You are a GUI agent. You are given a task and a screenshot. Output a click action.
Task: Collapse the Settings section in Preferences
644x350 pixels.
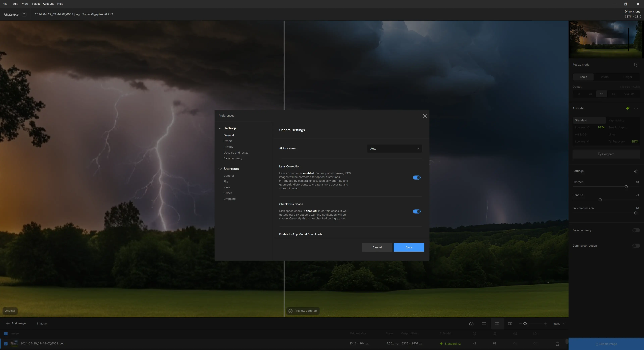coord(220,128)
